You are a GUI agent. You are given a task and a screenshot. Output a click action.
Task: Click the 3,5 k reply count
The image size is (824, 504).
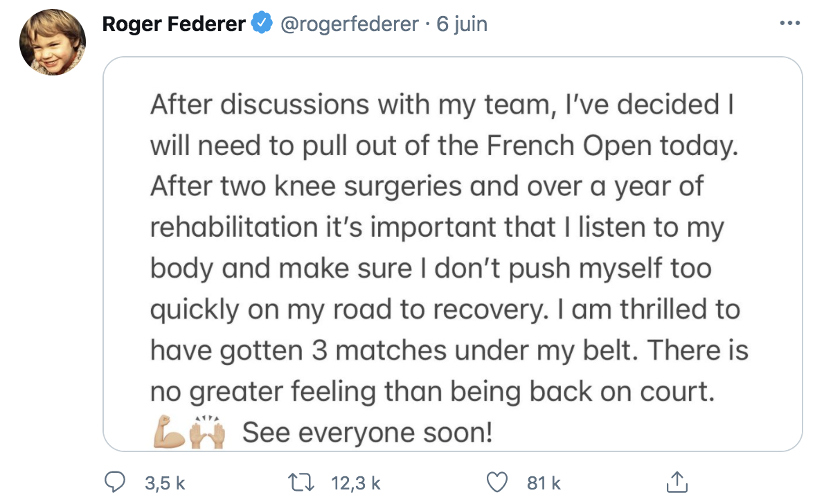pyautogui.click(x=165, y=483)
